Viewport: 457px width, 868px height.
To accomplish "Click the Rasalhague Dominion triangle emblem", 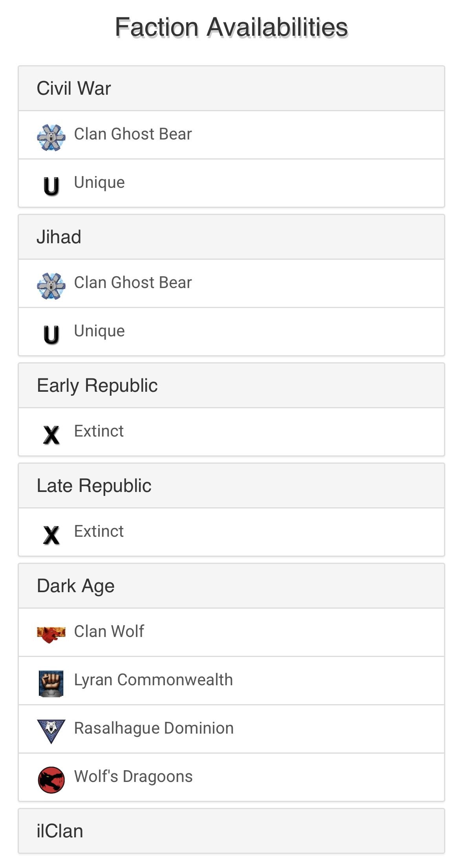I will pyautogui.click(x=51, y=731).
